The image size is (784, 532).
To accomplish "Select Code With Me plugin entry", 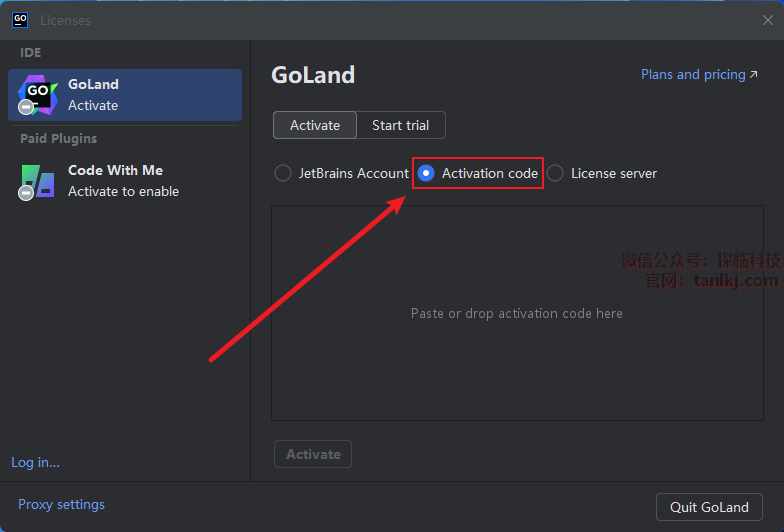I will 125,181.
